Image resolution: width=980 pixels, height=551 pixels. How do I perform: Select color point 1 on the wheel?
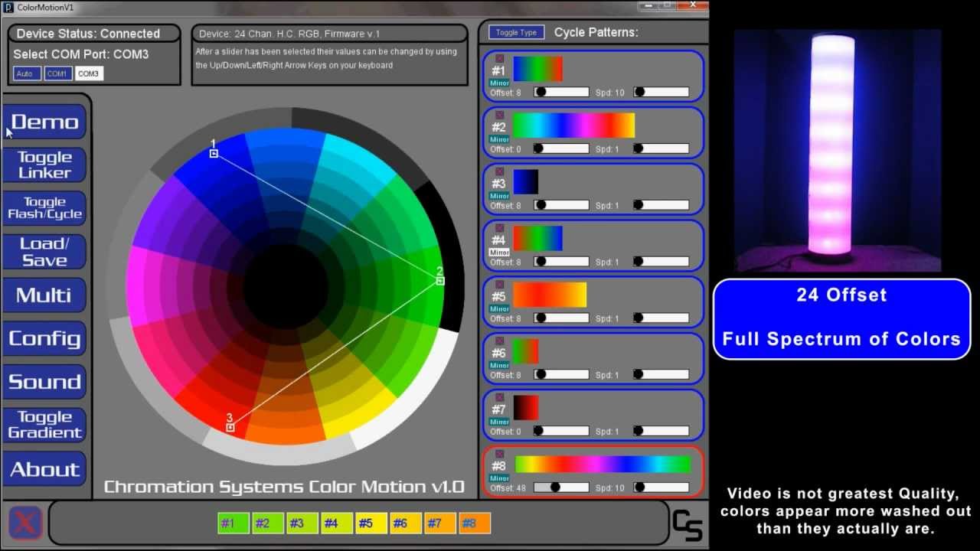[x=214, y=154]
